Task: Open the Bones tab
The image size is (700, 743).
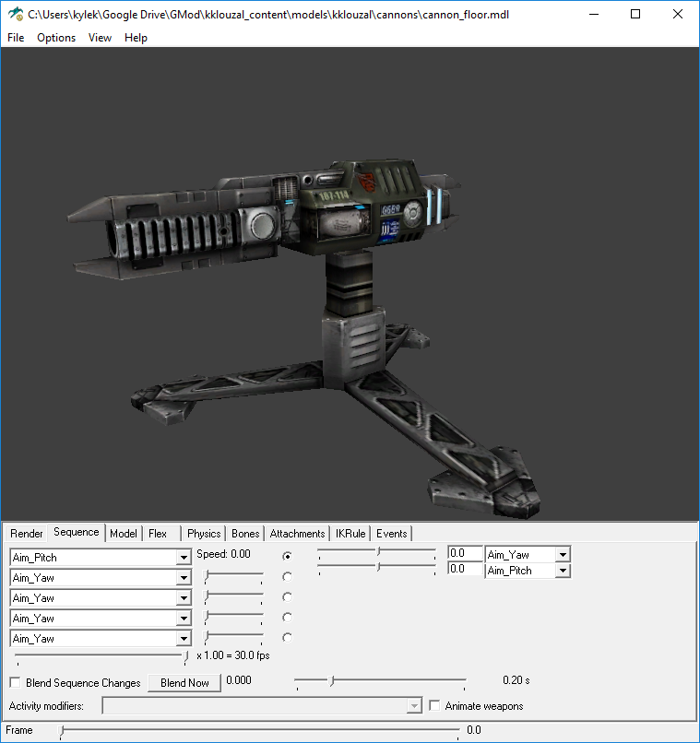Action: tap(245, 534)
